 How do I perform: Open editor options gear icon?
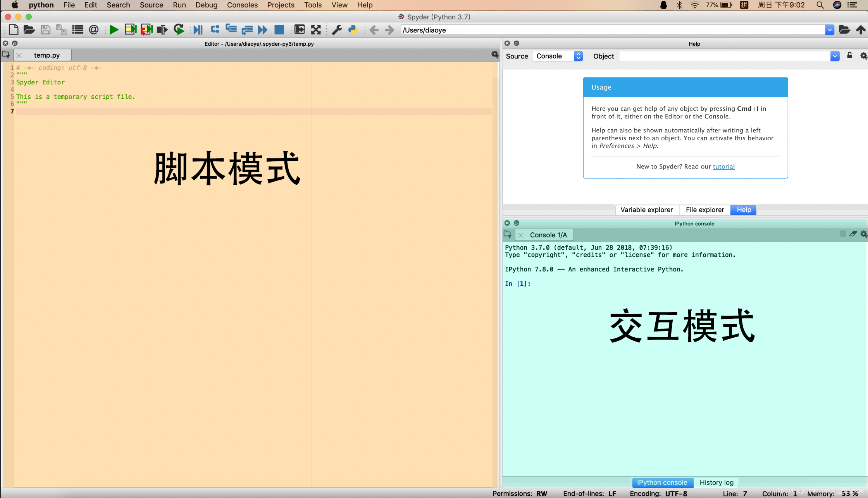[495, 55]
